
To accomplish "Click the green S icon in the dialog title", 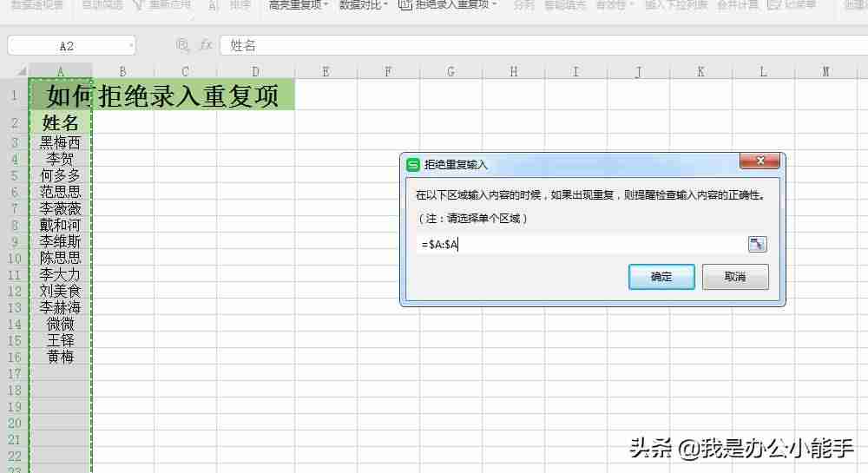I will (413, 164).
